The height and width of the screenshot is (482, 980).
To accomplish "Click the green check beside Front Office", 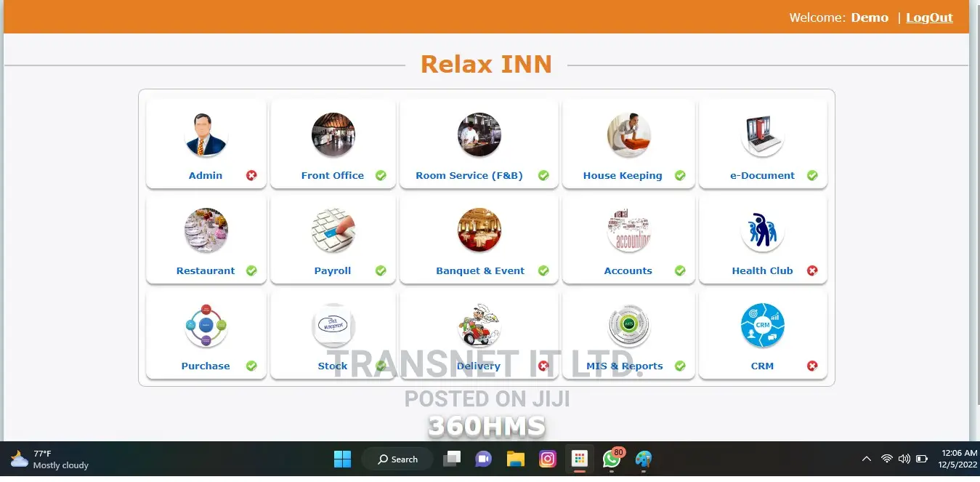I will pyautogui.click(x=381, y=175).
